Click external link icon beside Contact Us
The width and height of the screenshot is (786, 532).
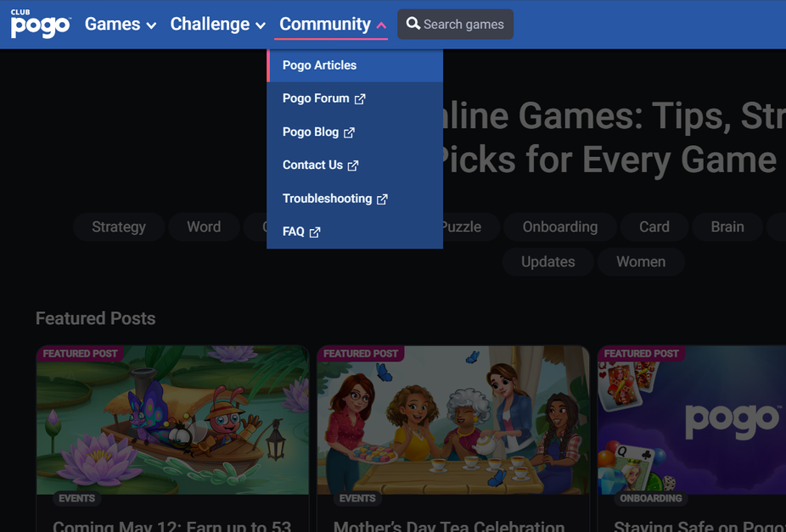pos(353,165)
